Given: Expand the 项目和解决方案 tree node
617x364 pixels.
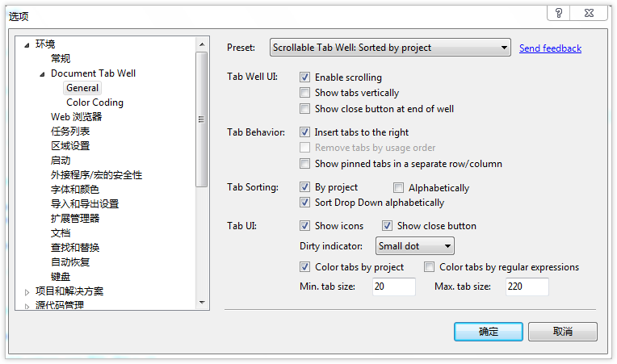Looking at the screenshot, I should click(27, 291).
